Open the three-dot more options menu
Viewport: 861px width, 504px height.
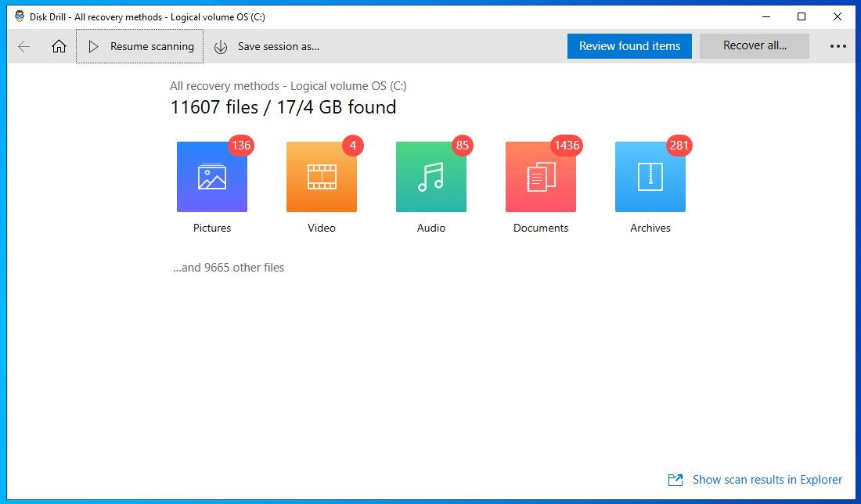(838, 47)
